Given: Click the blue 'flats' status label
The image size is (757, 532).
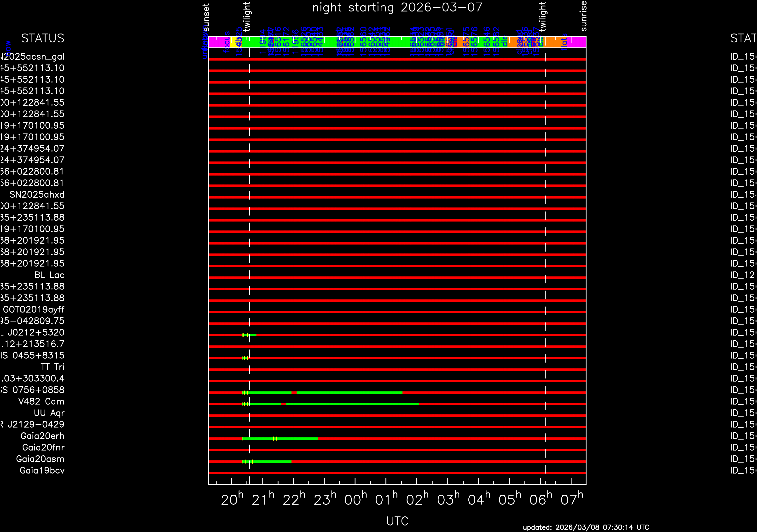Looking at the screenshot, I should 564,42.
